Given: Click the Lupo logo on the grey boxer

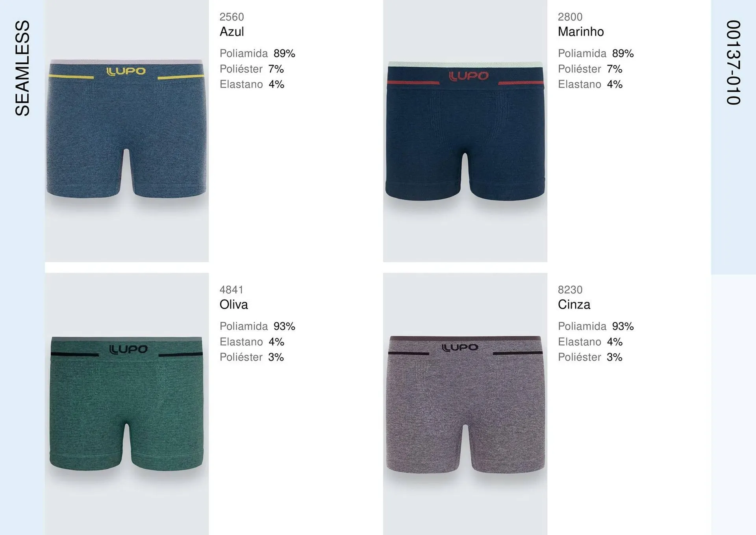Looking at the screenshot, I should 460,347.
